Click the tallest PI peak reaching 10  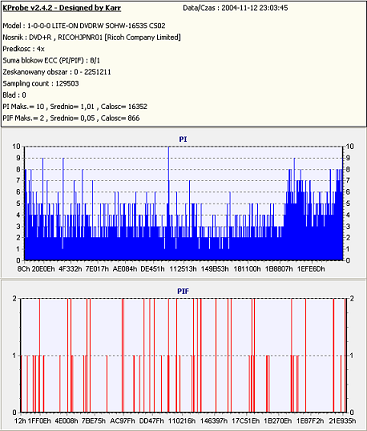click(x=169, y=203)
